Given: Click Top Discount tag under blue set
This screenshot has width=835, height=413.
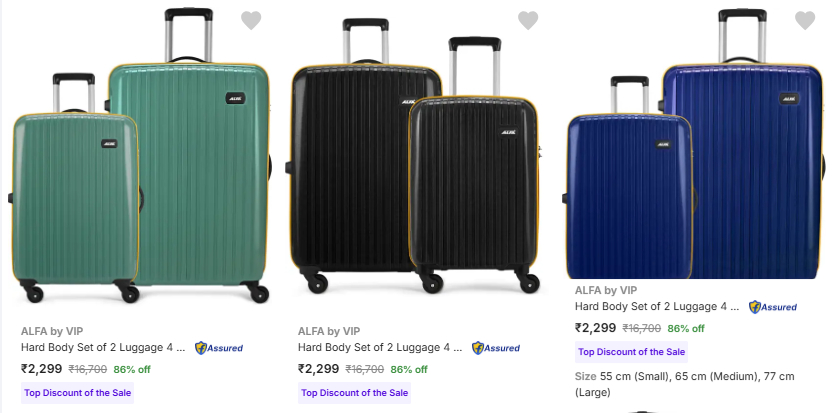Looking at the screenshot, I should (631, 352).
